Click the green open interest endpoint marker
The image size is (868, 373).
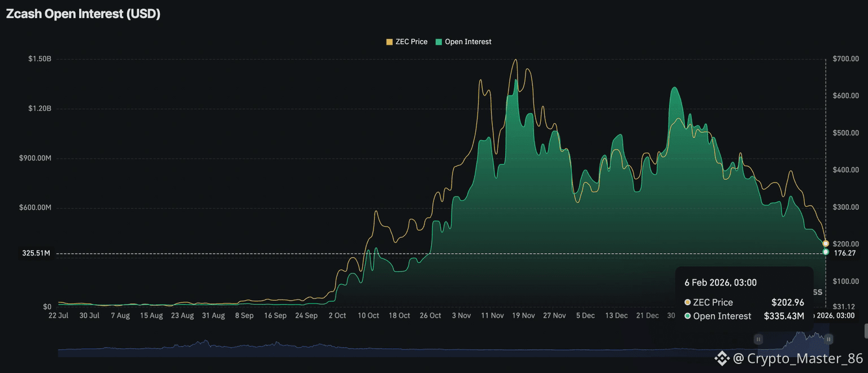point(826,251)
